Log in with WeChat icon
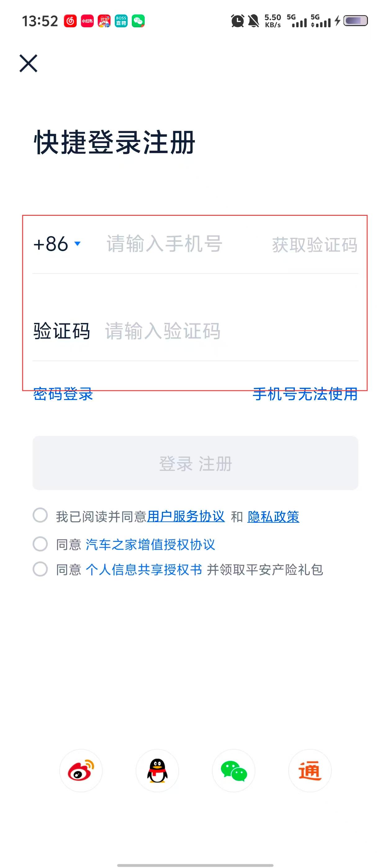This screenshot has width=391, height=868. [233, 770]
